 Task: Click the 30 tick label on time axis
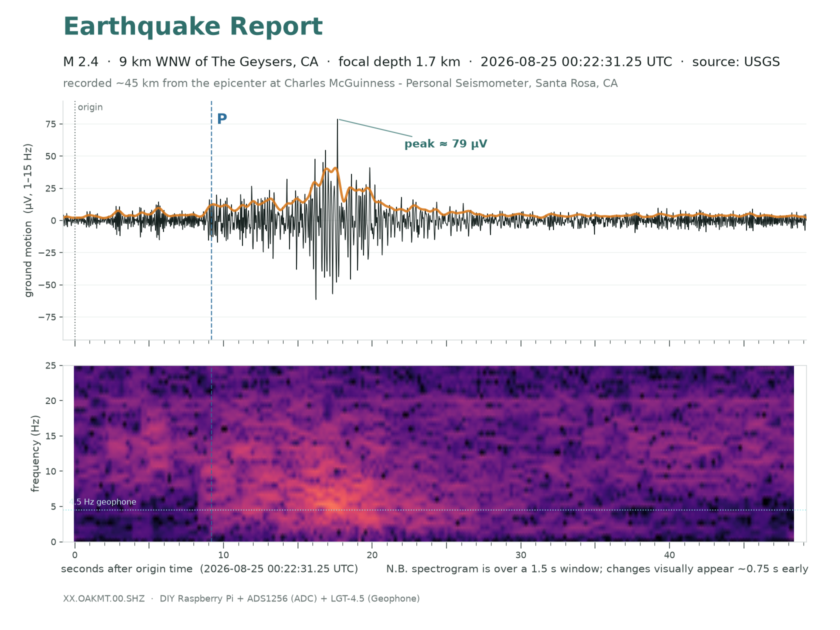coord(521,555)
